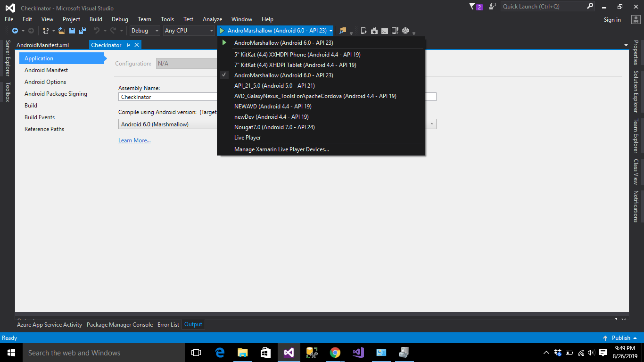Open Windows Store from the taskbar

pos(266,353)
